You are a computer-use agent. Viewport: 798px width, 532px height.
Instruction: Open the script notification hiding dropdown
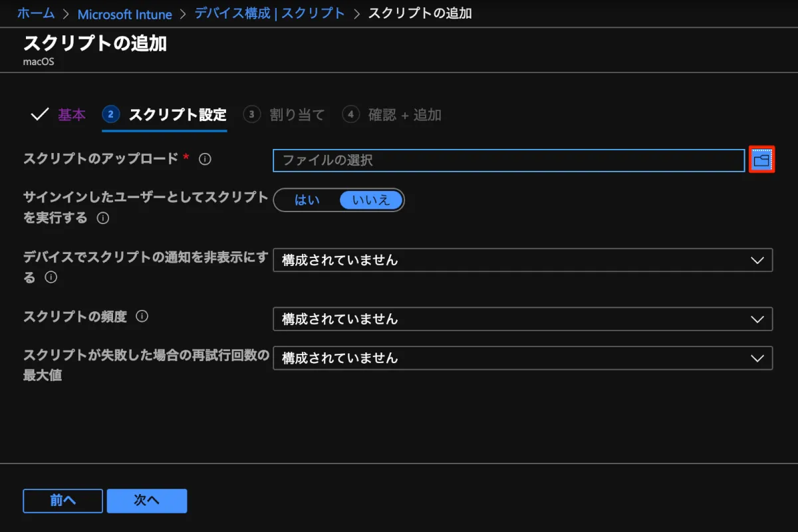point(523,260)
